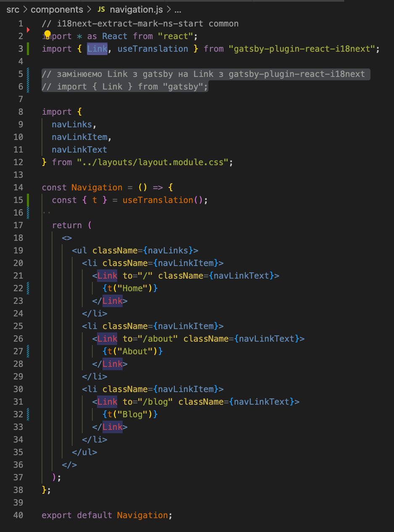
Task: Click 'navLinks,' on line 9
Action: point(75,124)
